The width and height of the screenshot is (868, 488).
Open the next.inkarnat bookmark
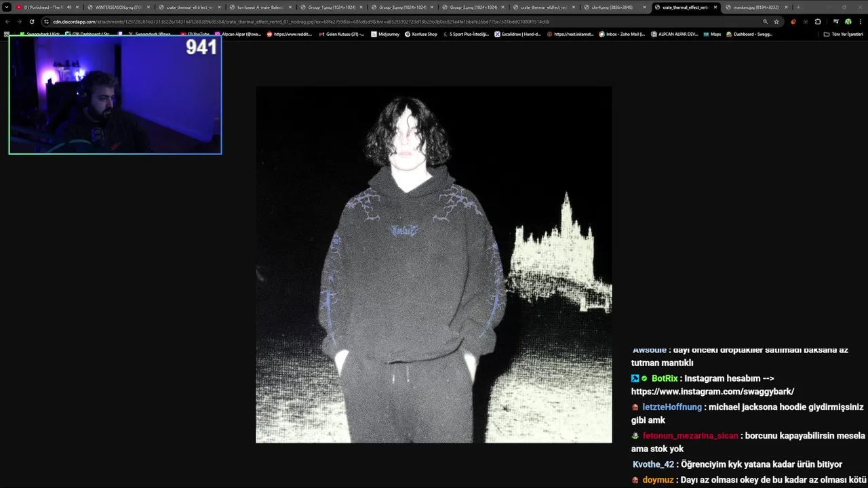570,34
